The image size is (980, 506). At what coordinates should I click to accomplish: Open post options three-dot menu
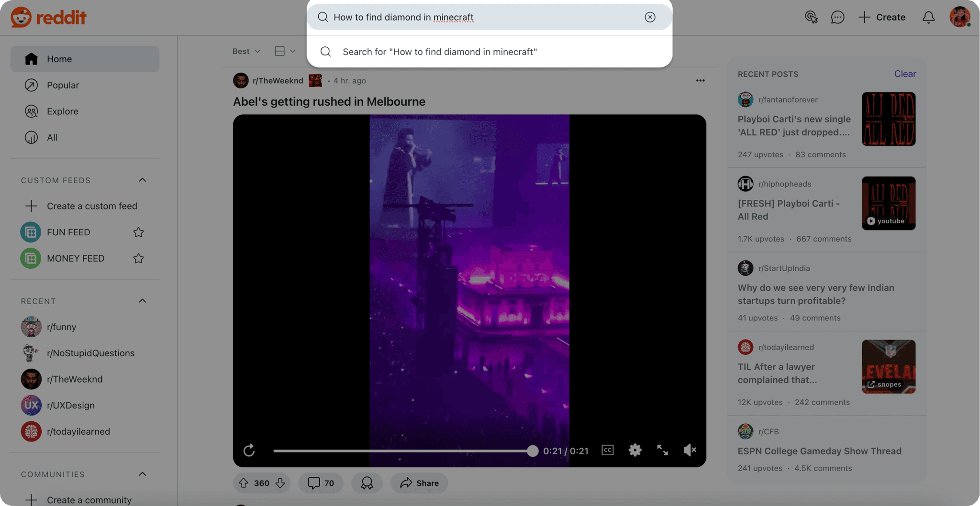point(700,80)
